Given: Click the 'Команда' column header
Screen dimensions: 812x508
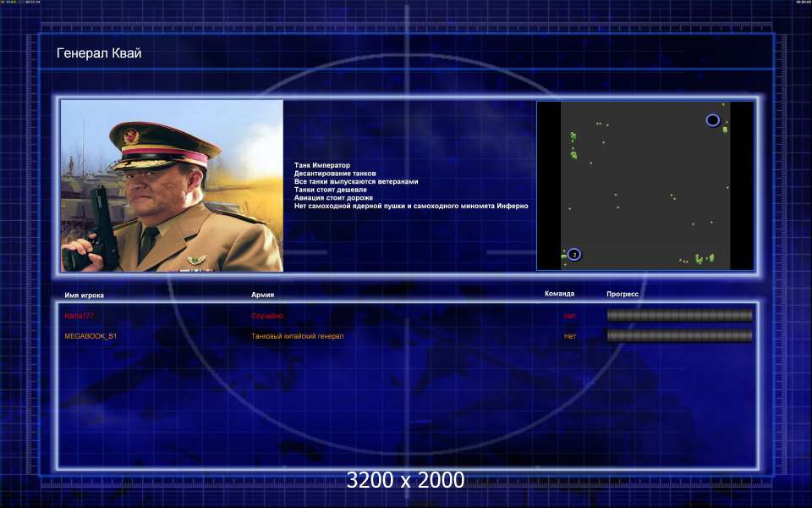Looking at the screenshot, I should (559, 294).
